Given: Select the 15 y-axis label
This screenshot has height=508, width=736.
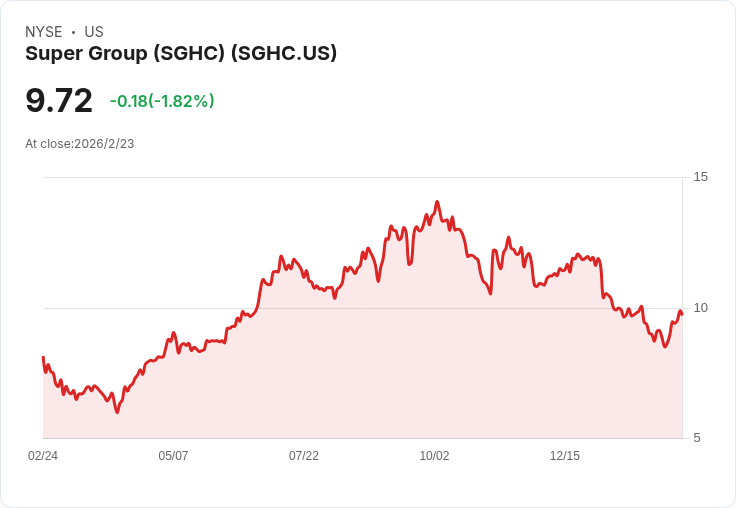Looking at the screenshot, I should (701, 177).
